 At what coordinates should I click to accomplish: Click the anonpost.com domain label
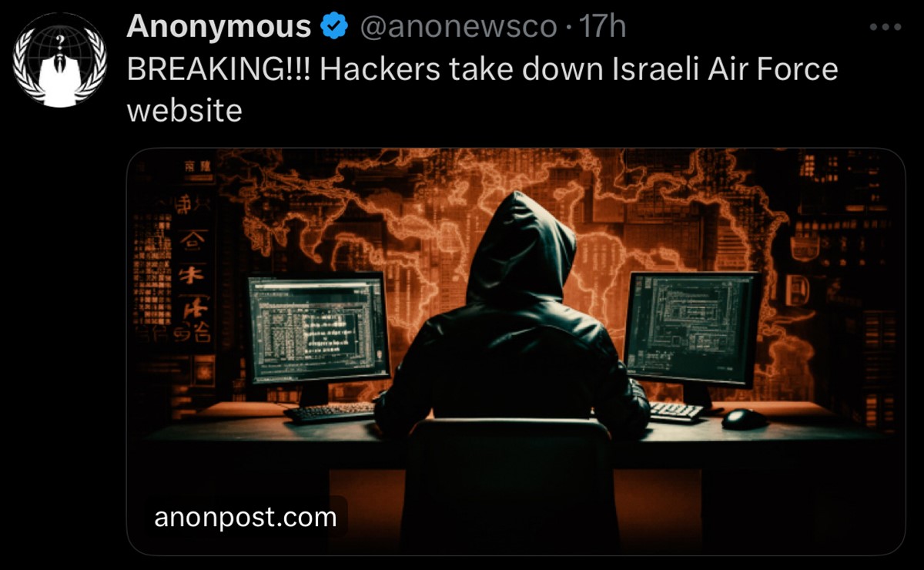pyautogui.click(x=246, y=517)
